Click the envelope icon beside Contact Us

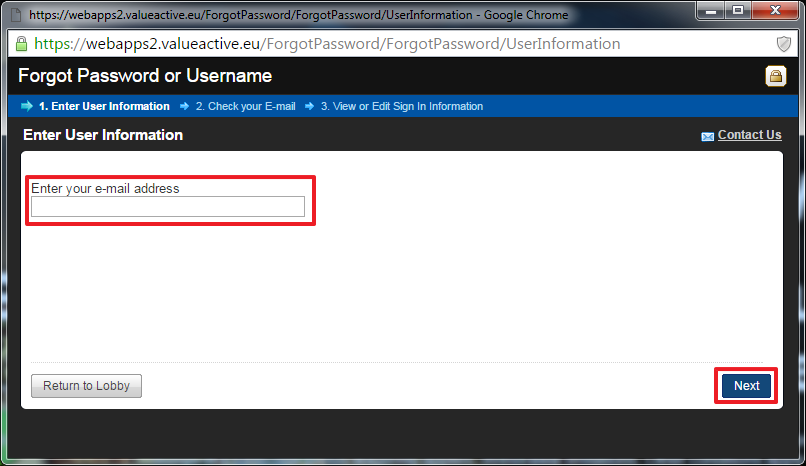pos(707,136)
